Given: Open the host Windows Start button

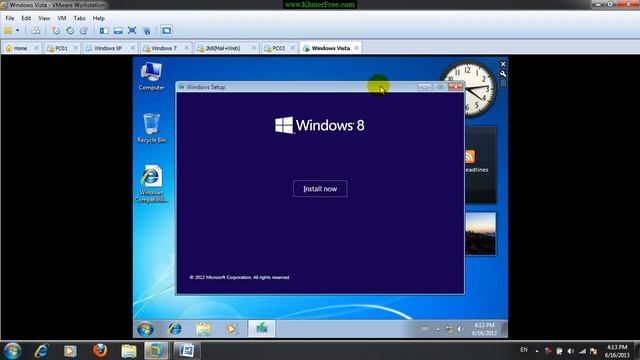Looking at the screenshot, I should (12, 351).
